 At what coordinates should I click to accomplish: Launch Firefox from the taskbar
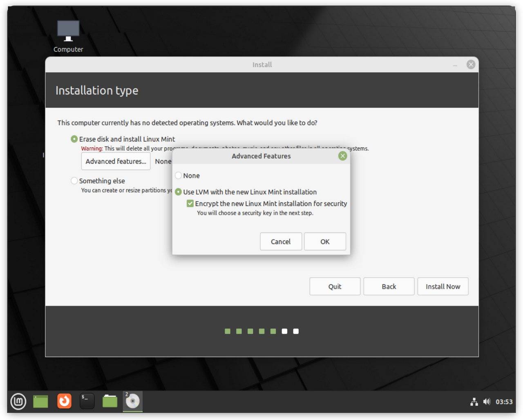64,401
